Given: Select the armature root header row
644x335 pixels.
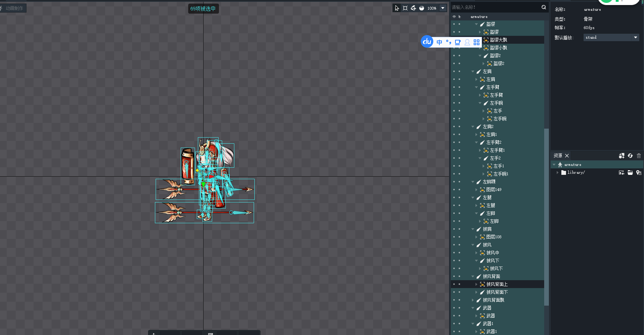Looking at the screenshot, I should (497, 17).
